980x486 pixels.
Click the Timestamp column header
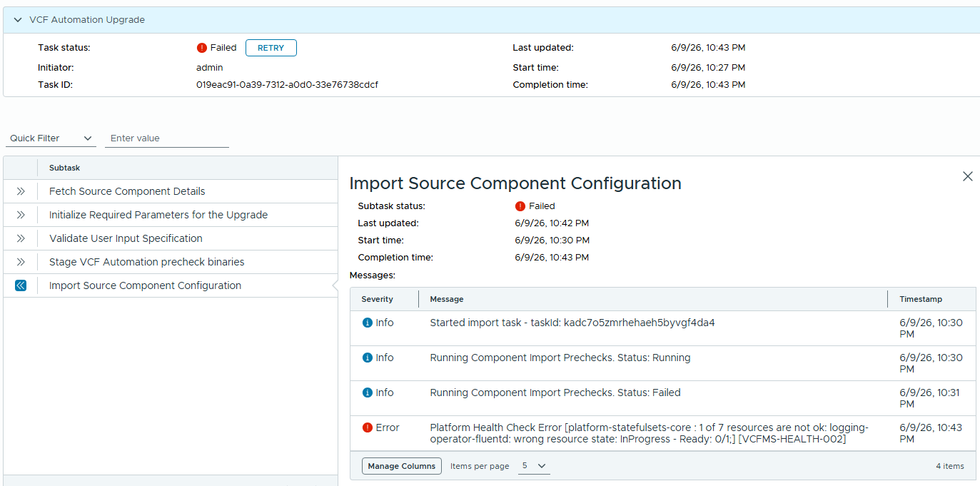click(x=921, y=299)
